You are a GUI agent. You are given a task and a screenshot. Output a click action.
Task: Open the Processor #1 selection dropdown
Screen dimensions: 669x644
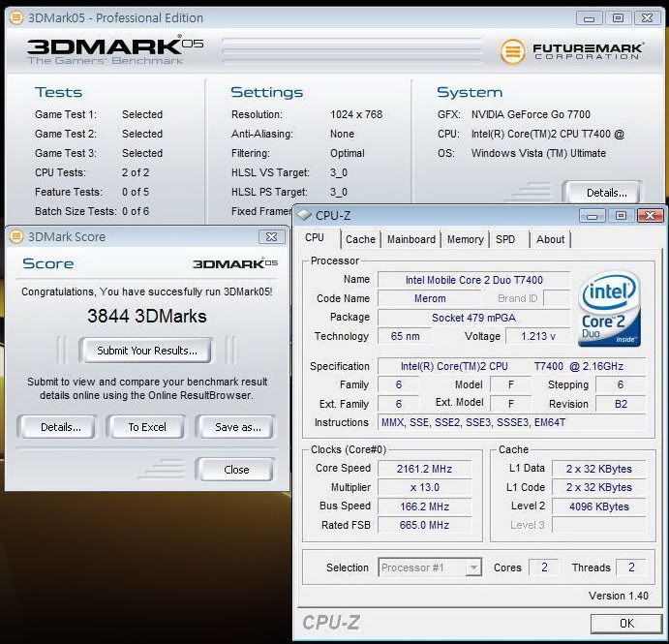tap(472, 567)
